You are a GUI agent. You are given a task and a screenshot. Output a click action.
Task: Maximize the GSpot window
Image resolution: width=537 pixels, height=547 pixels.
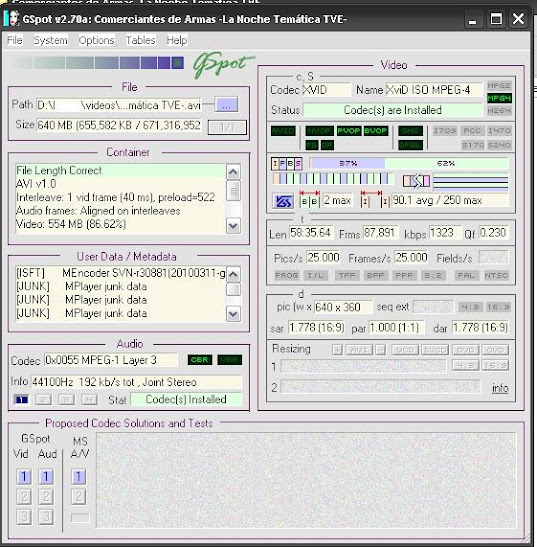click(x=496, y=19)
